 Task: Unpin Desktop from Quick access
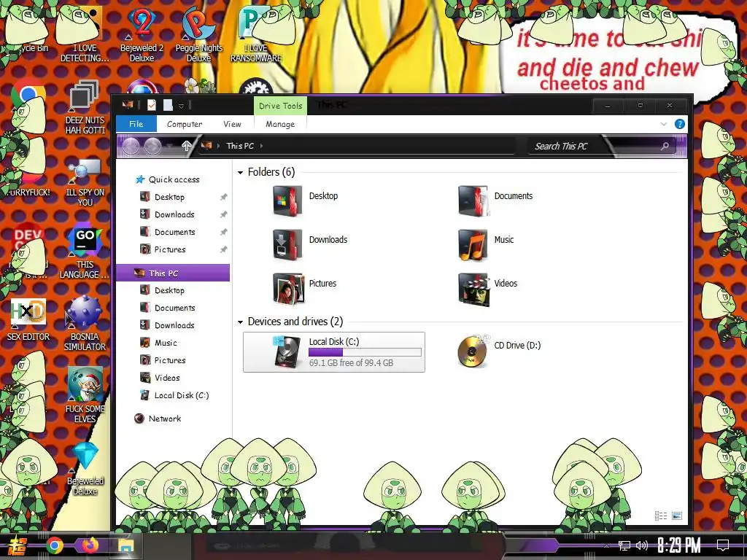(223, 197)
